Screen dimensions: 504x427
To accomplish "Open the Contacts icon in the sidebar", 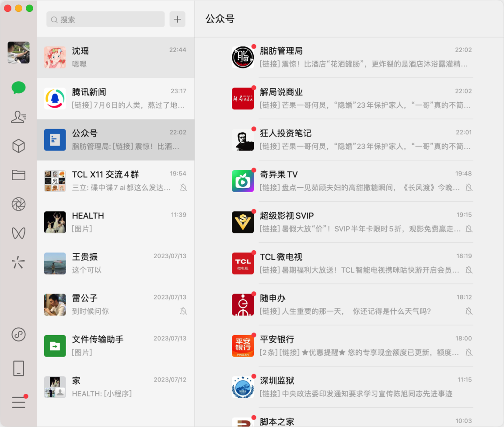I will (x=18, y=117).
